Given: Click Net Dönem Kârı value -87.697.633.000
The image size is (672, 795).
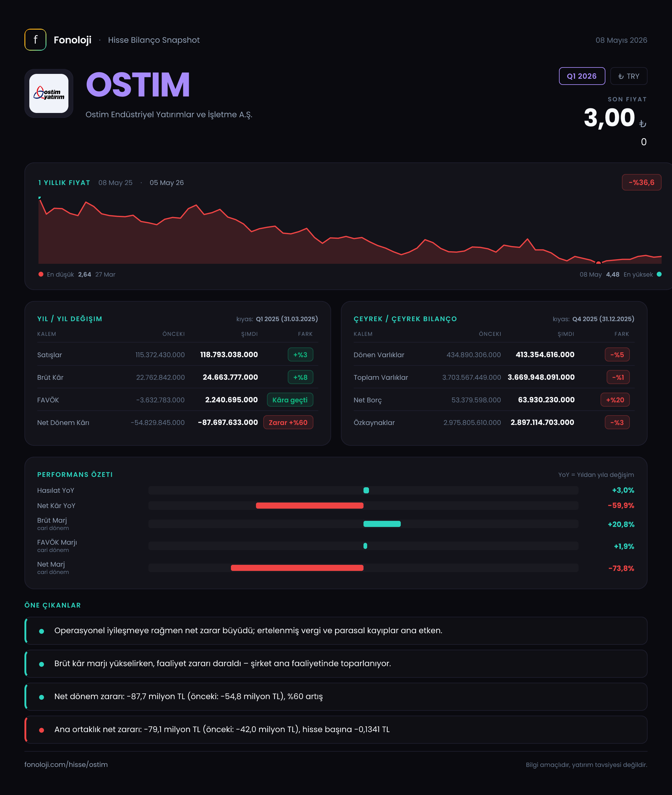Looking at the screenshot, I should pyautogui.click(x=228, y=422).
